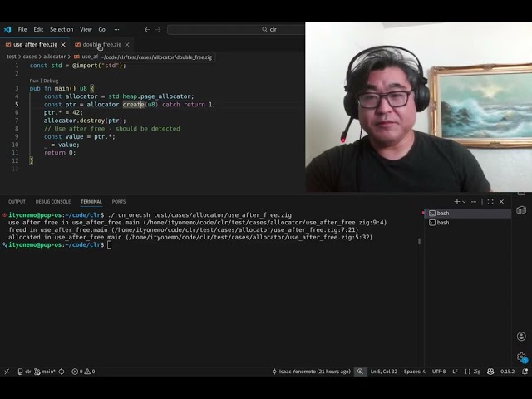This screenshot has width=532, height=399.
Task: Click Ln 5, Col 32 indicator
Action: 384,372
